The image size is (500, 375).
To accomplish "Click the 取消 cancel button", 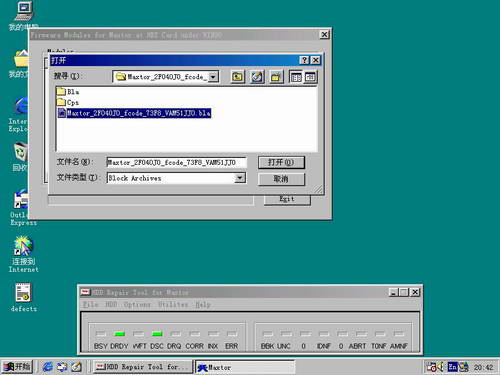I will point(281,179).
